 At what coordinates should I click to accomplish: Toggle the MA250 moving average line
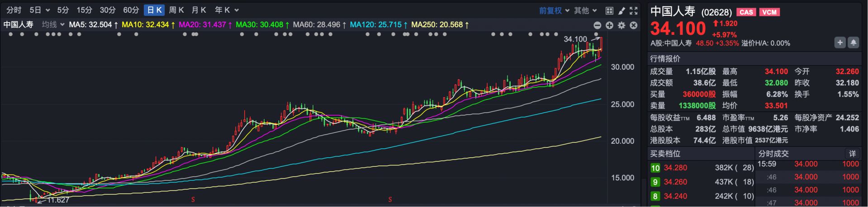point(439,24)
